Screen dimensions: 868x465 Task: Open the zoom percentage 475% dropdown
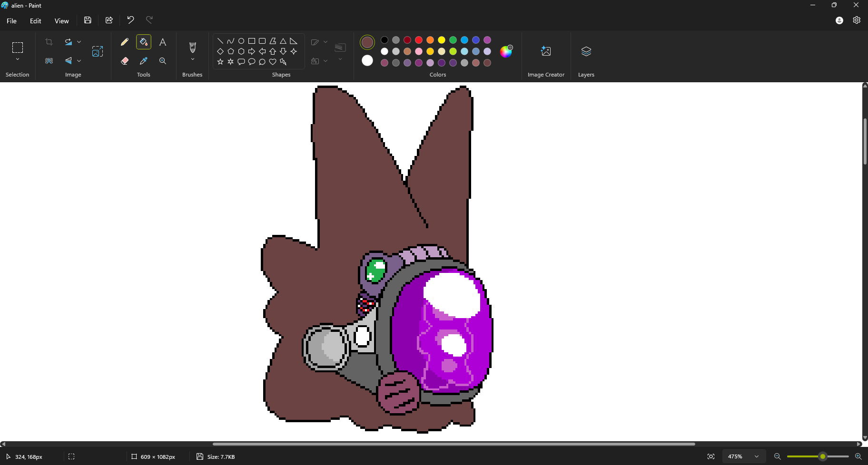(744, 456)
